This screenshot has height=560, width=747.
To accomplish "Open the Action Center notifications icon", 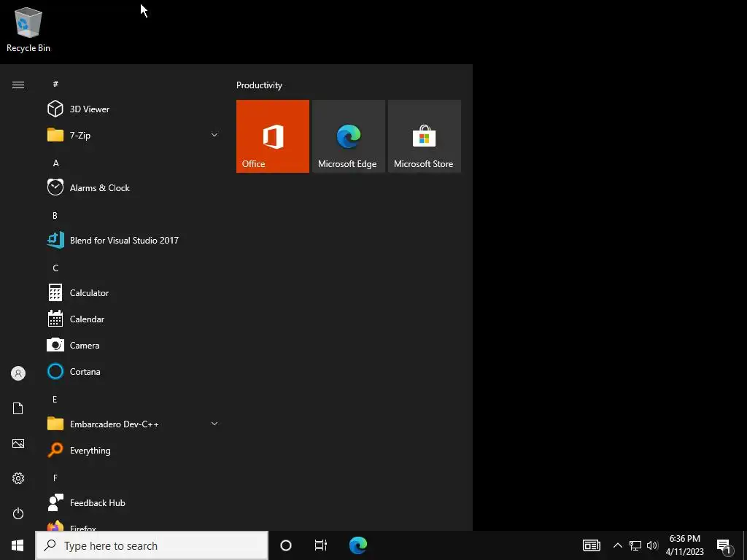I will click(724, 546).
